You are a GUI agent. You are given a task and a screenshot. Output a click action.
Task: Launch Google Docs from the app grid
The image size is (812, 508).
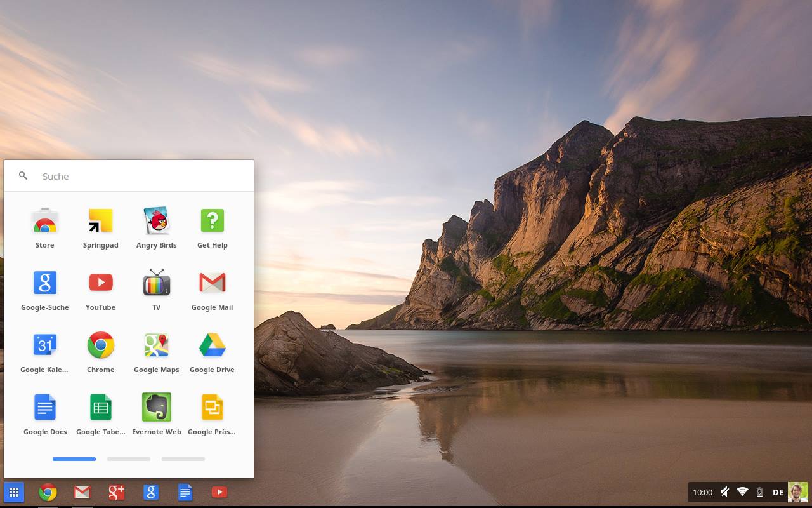click(44, 408)
